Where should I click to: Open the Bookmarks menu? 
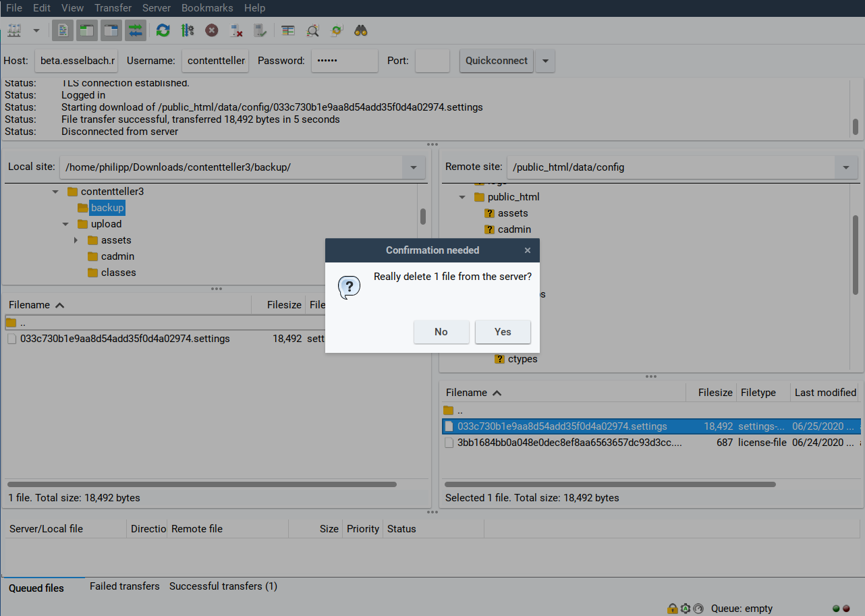pos(207,8)
